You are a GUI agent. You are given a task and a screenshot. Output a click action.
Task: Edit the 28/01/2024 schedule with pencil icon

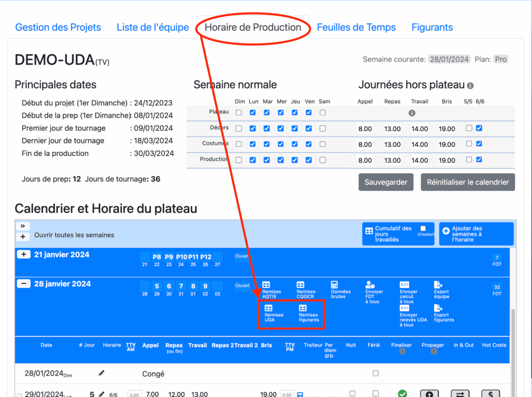click(x=101, y=373)
